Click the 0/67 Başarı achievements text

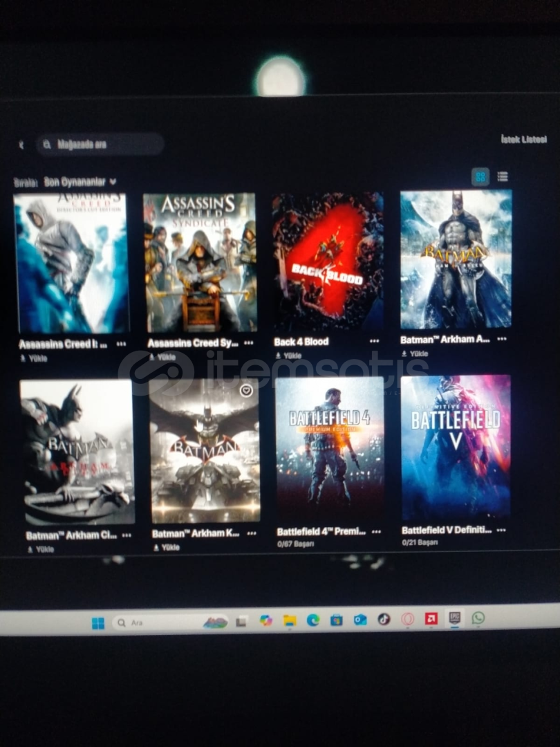tap(296, 544)
